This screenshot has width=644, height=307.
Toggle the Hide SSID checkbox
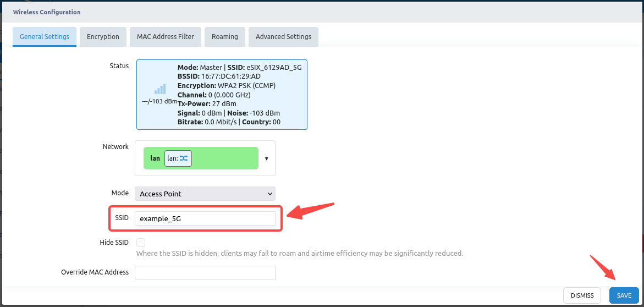pyautogui.click(x=141, y=243)
